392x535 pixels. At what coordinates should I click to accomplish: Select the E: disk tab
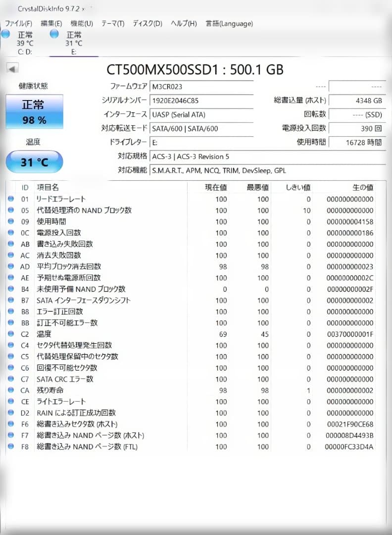(74, 43)
